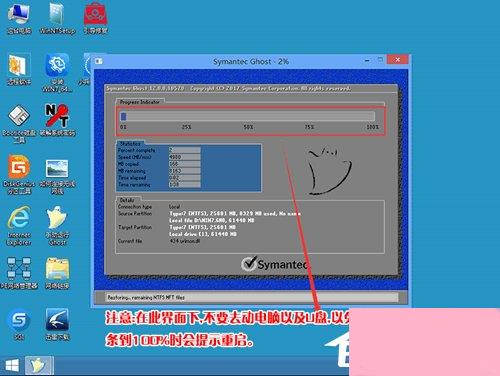Click the MB remaining statistic row
The height and width of the screenshot is (376, 500).
pos(159,171)
